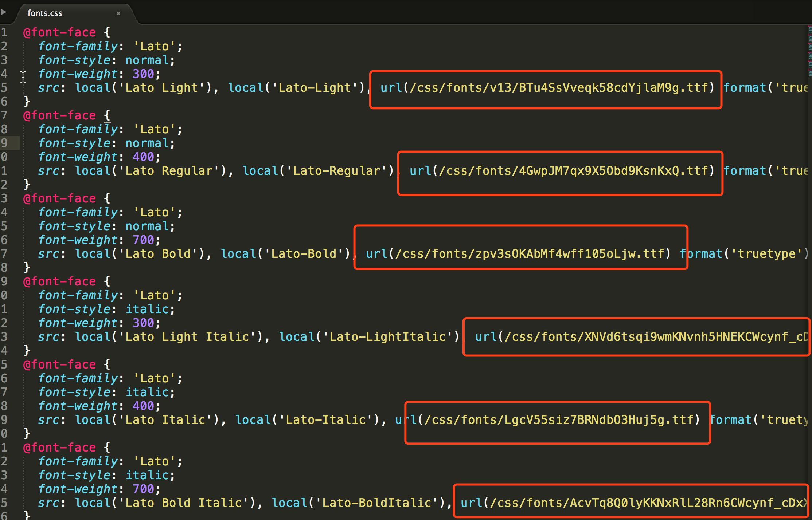Click the underlined opening brace of second @font-face

pos(107,115)
